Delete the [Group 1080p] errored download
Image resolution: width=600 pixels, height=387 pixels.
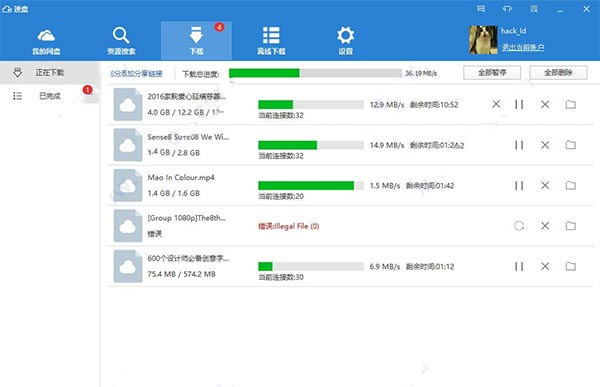coord(545,226)
